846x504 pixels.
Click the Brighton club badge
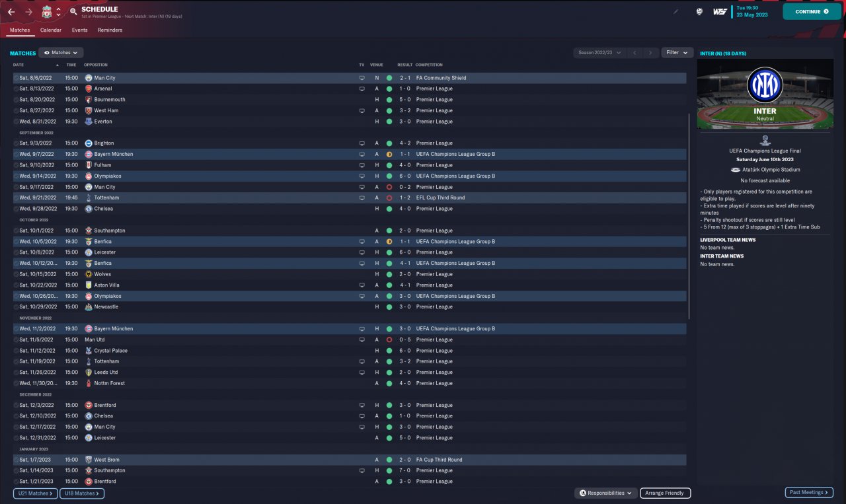89,143
